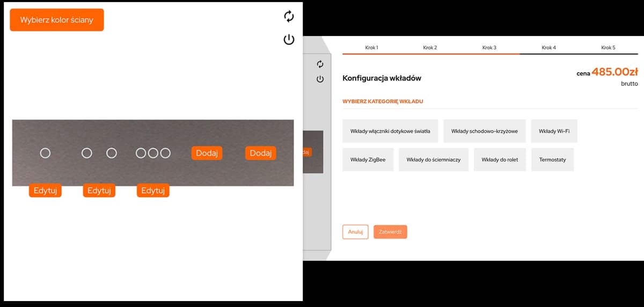This screenshot has height=307, width=644.
Task: Cancel with the Anuluj button
Action: (355, 232)
